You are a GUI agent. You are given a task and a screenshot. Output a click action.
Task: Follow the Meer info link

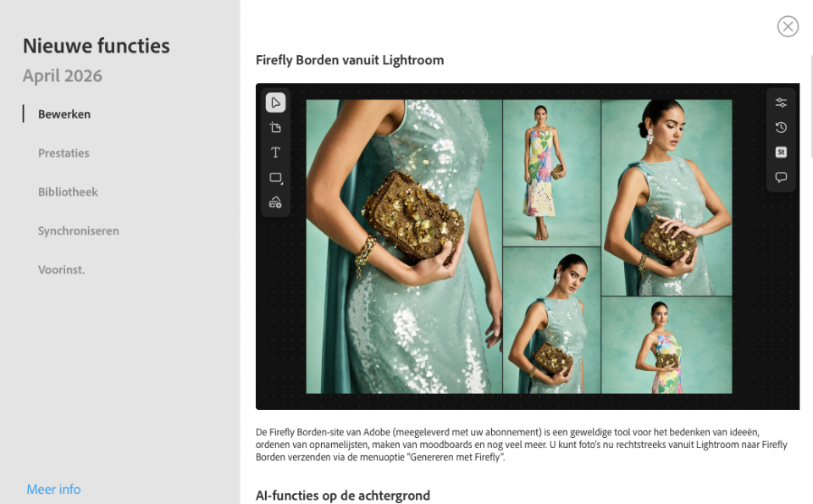53,489
